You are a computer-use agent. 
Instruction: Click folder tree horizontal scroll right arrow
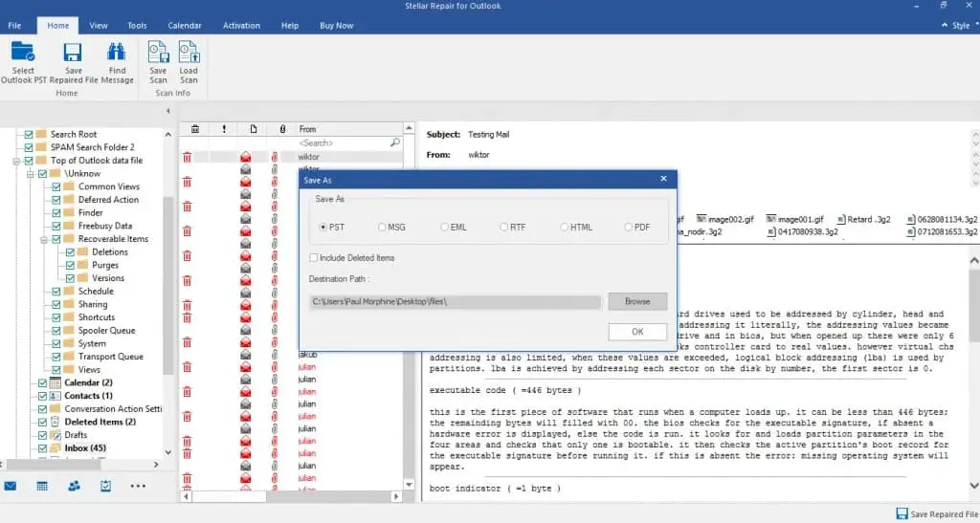click(x=156, y=465)
